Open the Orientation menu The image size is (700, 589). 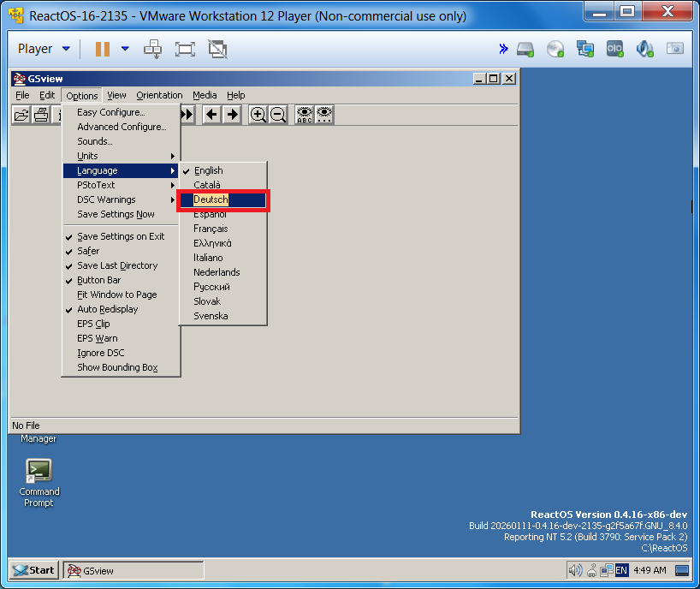click(x=159, y=95)
